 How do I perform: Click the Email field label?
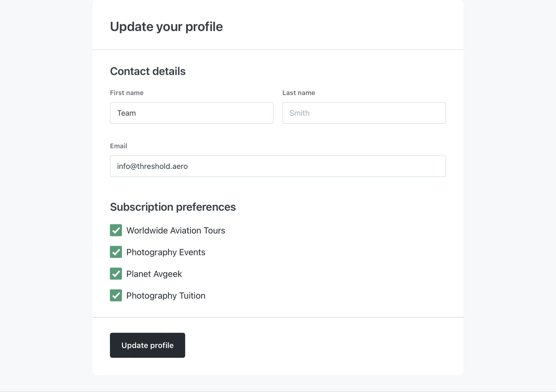click(118, 146)
